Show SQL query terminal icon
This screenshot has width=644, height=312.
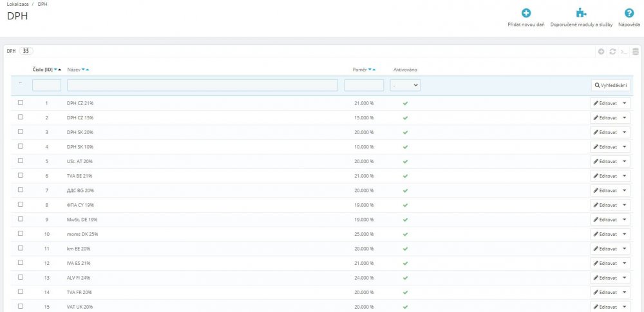pos(624,52)
